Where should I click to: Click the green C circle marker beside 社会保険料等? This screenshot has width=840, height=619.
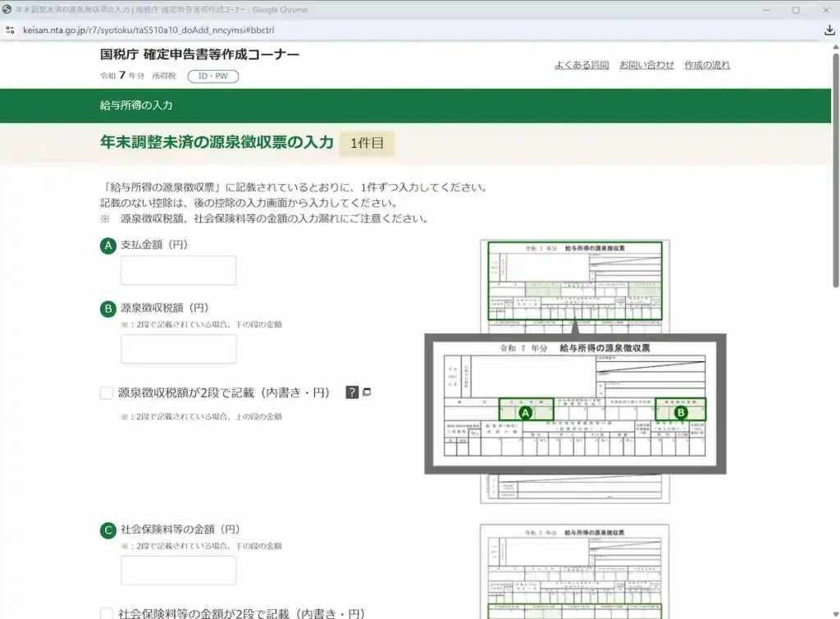coord(108,530)
